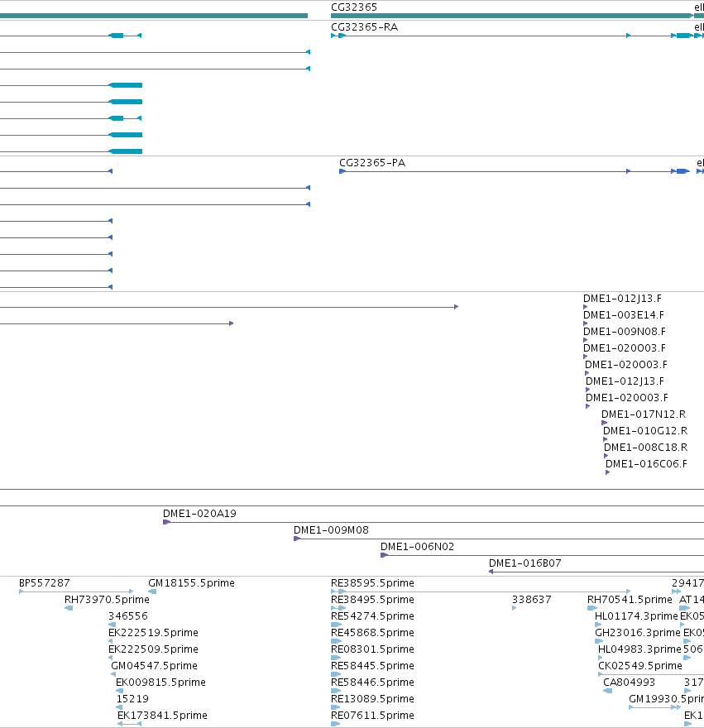Select the RH70541.5prime EST label

(630, 600)
